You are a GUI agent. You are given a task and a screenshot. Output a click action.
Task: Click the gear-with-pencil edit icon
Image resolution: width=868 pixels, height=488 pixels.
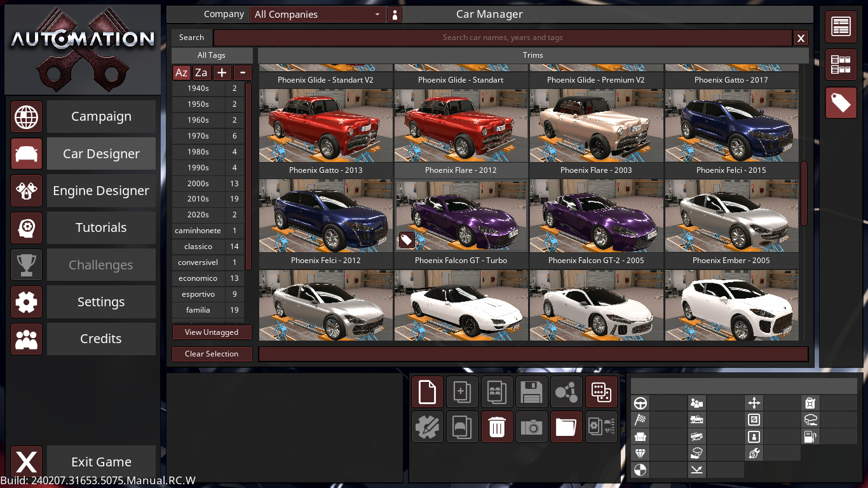[427, 427]
